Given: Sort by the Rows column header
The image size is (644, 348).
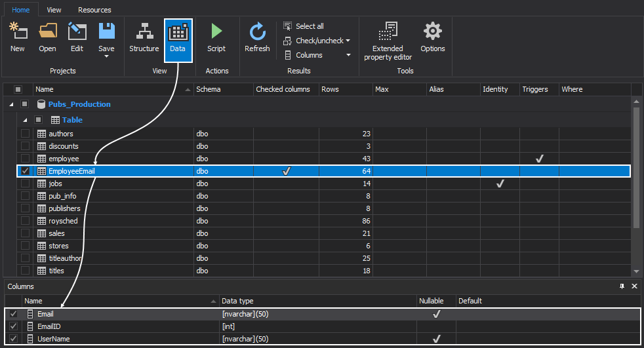Looking at the screenshot, I should [x=345, y=89].
